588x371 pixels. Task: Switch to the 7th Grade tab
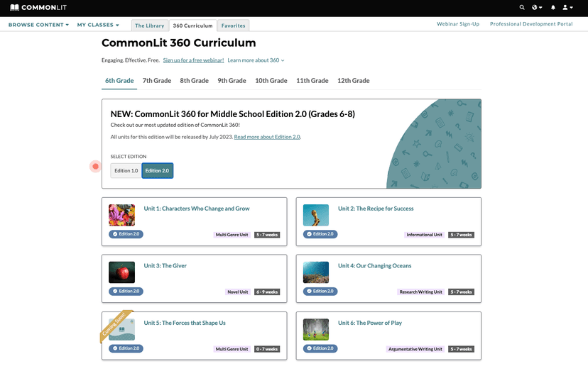[157, 81]
